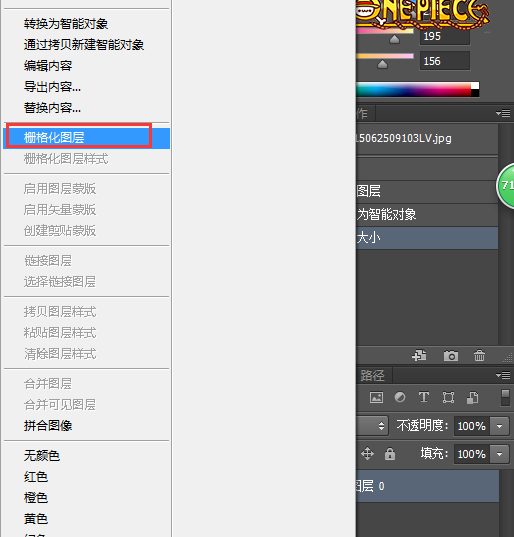Viewport: 514px width, 537px height.
Task: Switch to the 路径 tab
Action: 373,376
